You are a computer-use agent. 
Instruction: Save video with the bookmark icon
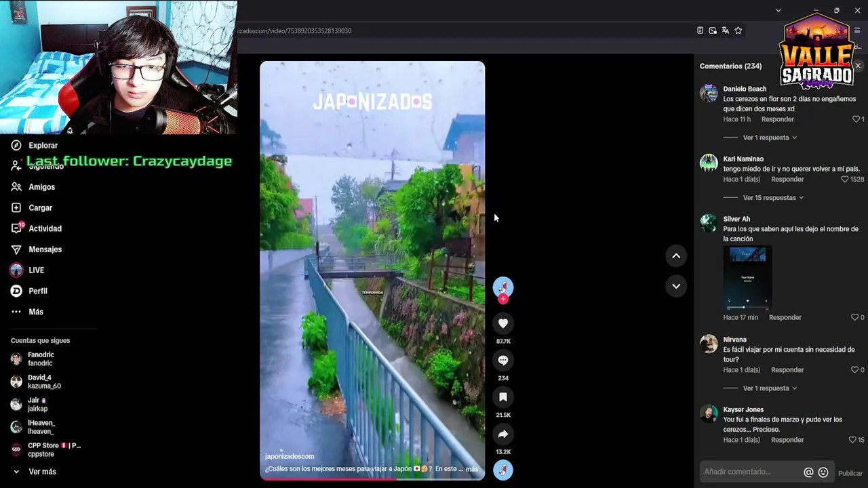(x=503, y=397)
